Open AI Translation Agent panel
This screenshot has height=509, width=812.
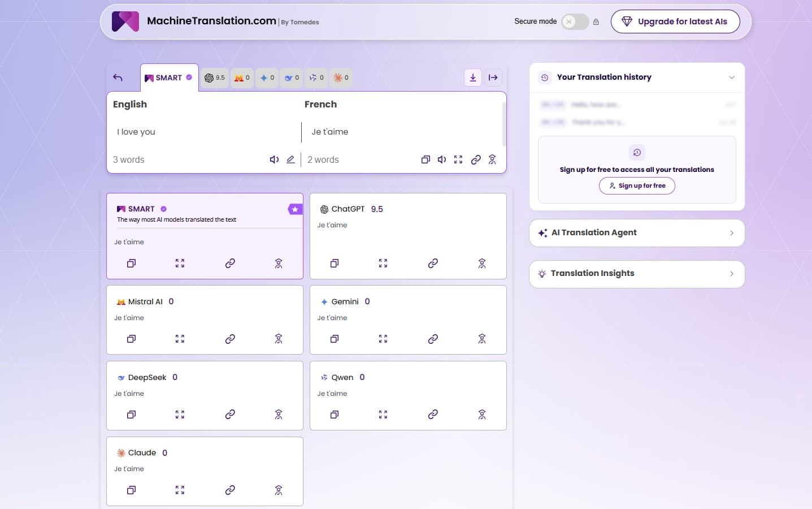point(637,233)
